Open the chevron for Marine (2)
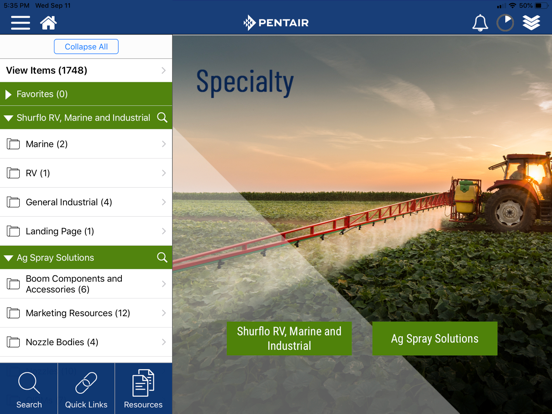The image size is (552, 414). [164, 144]
